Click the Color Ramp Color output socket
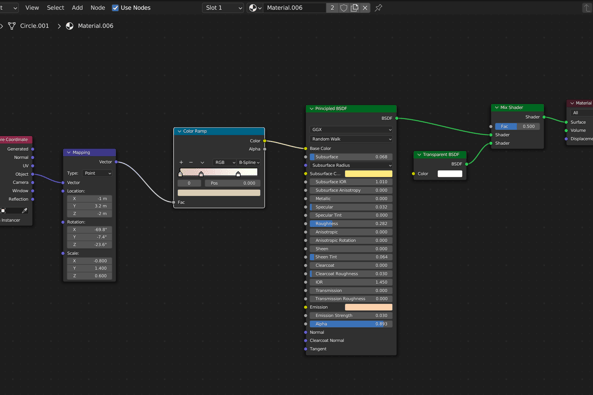 tap(265, 141)
